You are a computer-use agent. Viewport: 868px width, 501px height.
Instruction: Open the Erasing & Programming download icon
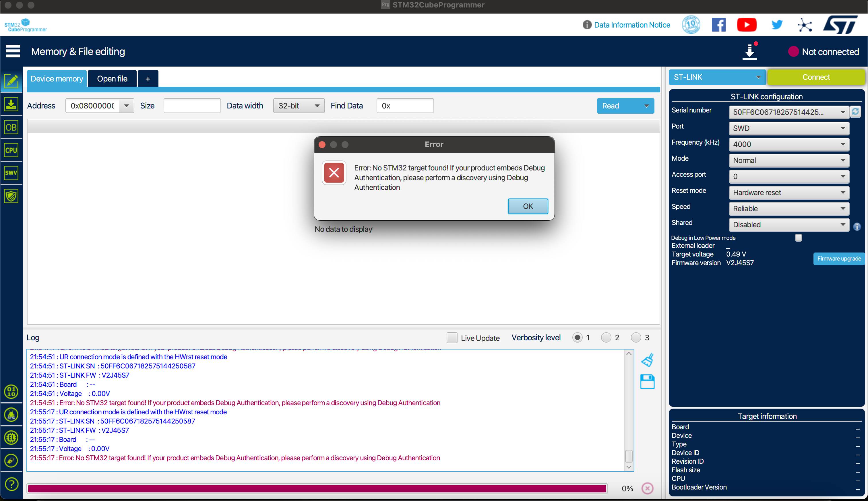(x=11, y=104)
